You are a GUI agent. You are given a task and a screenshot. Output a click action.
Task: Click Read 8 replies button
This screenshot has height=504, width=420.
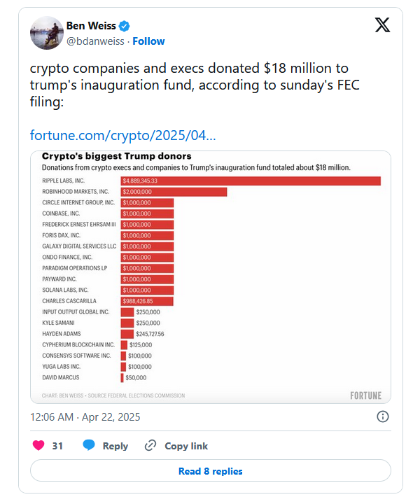tap(211, 470)
